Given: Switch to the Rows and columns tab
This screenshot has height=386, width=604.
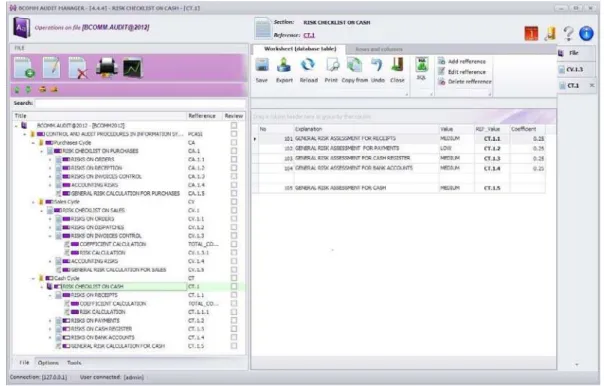Looking at the screenshot, I should (379, 49).
